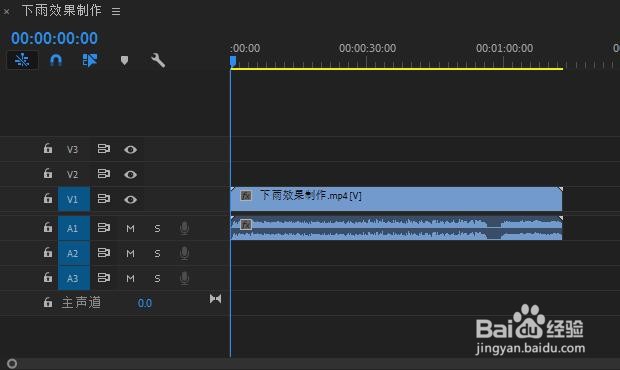Toggle sync lock on V2

(104, 174)
